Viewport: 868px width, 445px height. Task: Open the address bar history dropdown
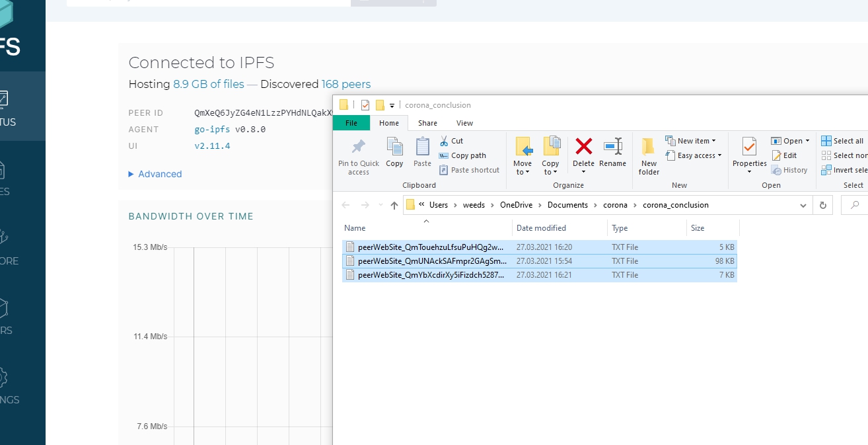803,205
